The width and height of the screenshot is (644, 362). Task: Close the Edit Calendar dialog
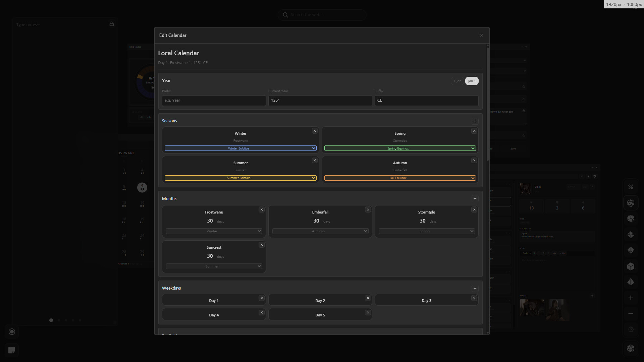[481, 36]
